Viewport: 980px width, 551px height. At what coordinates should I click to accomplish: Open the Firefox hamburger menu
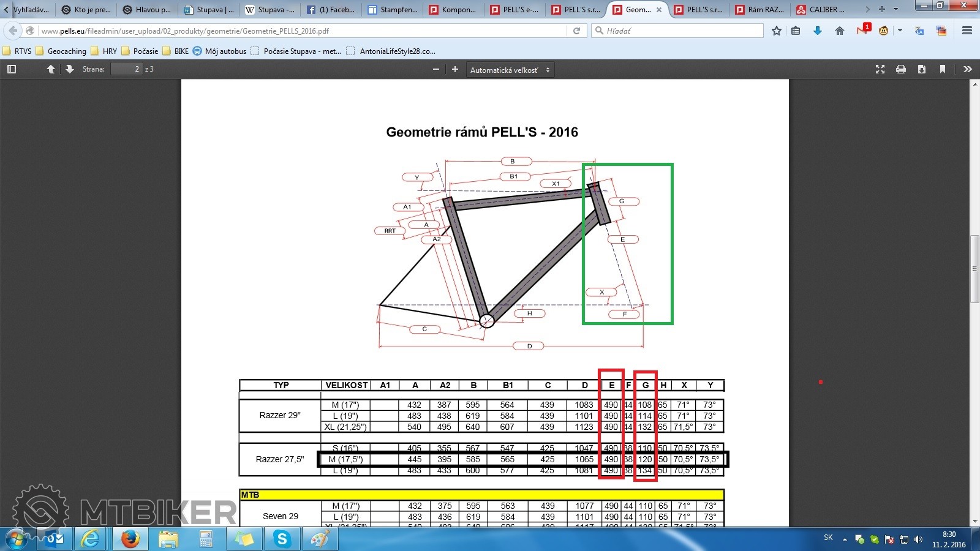pos(967,31)
